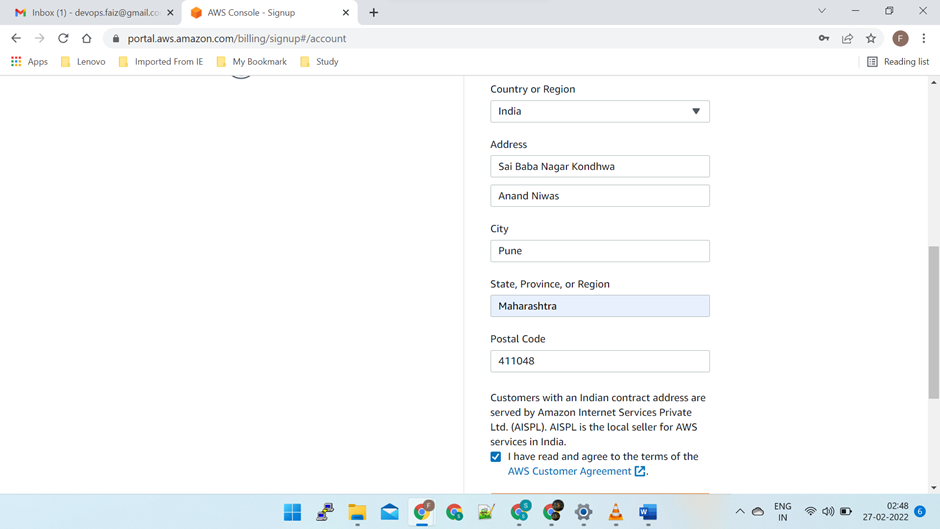Click the address bar URL
Image resolution: width=940 pixels, height=529 pixels.
237,38
